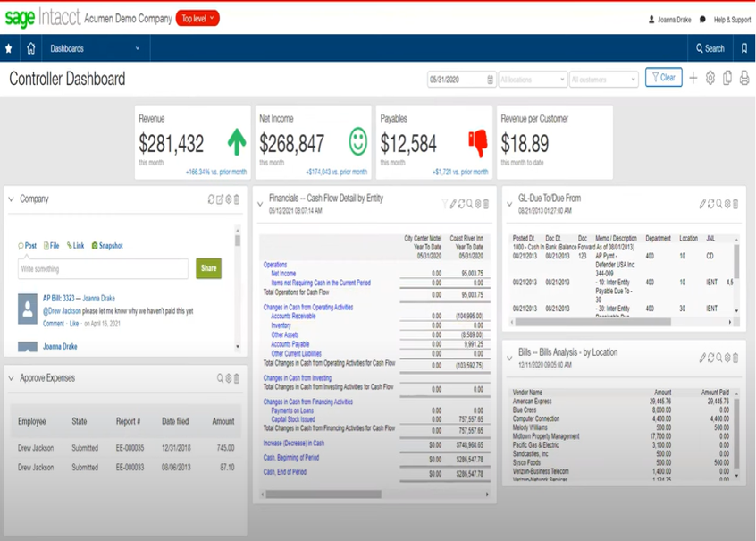Click the Bills Analysis vertical scrollbar
This screenshot has height=541, width=756.
[x=736, y=433]
